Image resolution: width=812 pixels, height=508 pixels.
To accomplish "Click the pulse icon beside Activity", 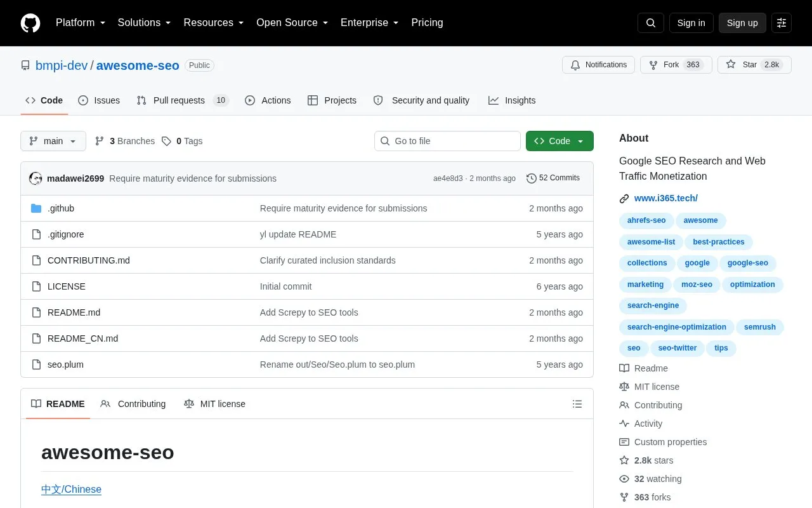I will coord(624,424).
